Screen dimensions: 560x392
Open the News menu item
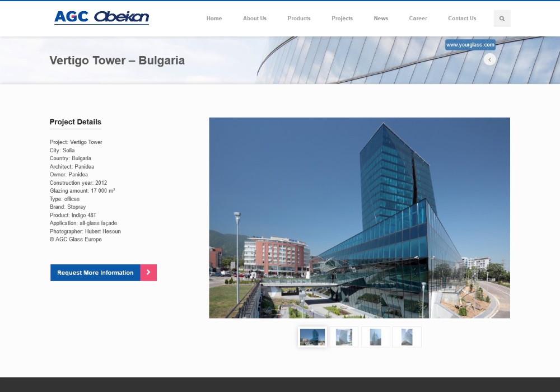381,18
